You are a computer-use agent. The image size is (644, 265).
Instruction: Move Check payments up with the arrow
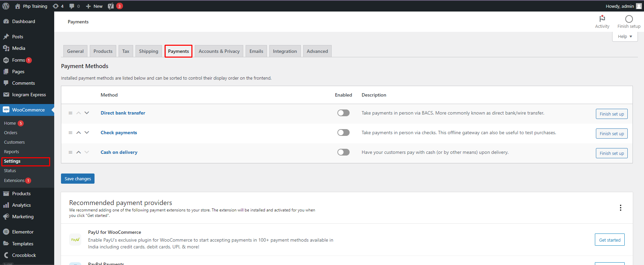pyautogui.click(x=79, y=133)
